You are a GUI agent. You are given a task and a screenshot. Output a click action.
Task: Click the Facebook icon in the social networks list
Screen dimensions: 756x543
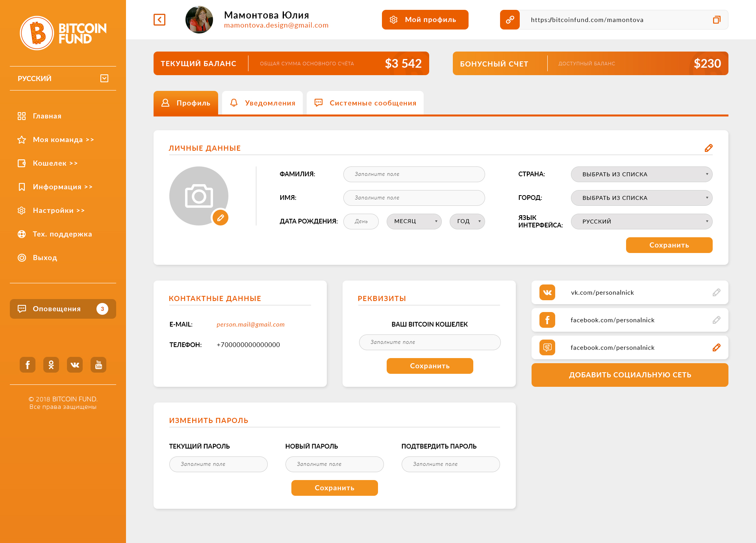pos(547,320)
